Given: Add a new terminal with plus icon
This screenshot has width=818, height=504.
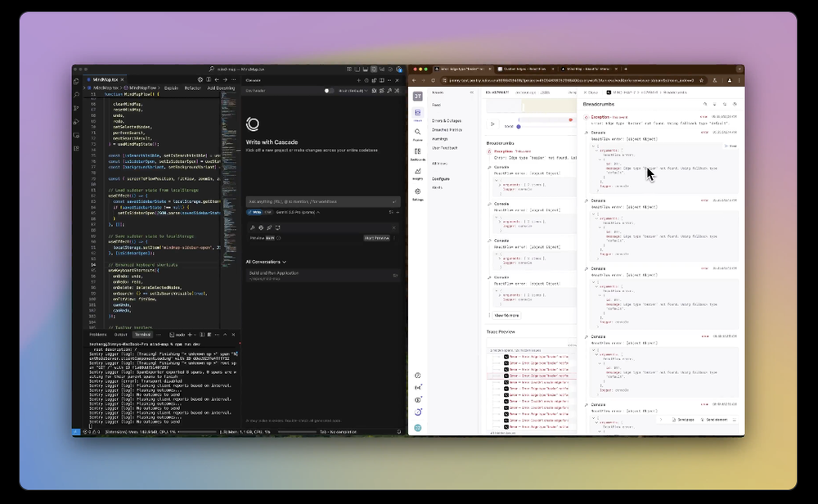Looking at the screenshot, I should (190, 335).
